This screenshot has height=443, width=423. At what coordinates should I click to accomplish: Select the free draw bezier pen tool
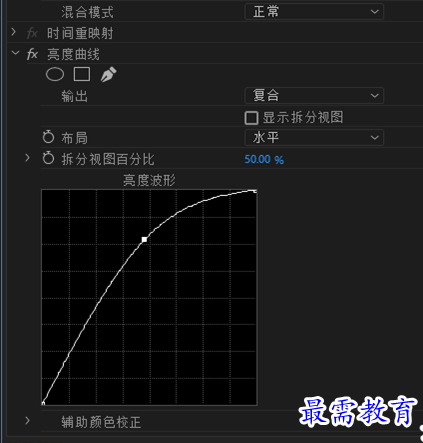click(108, 74)
